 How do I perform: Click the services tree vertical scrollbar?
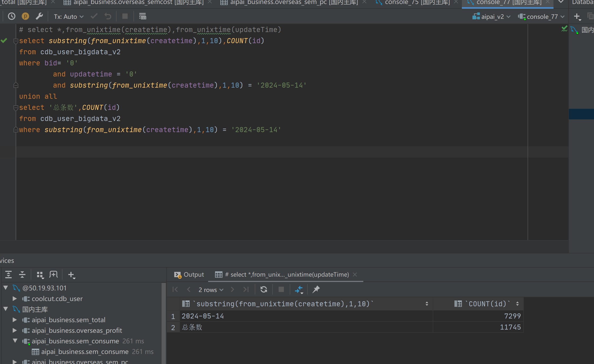(x=164, y=323)
